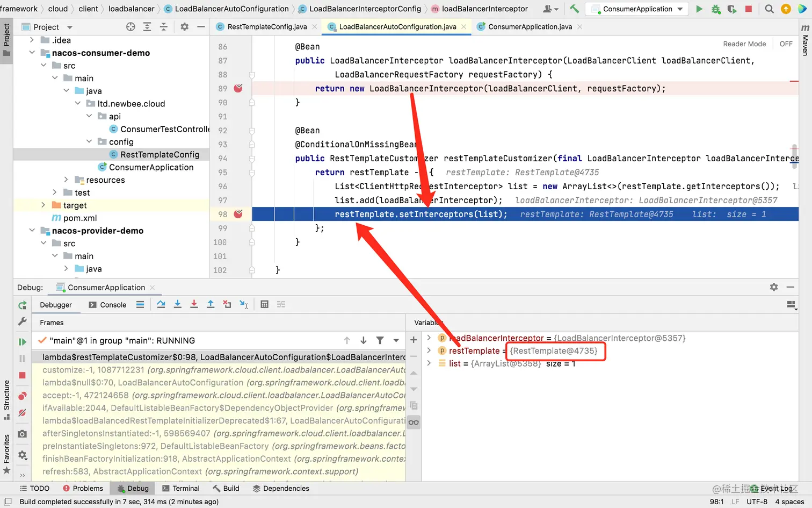Click the Step Into debugger icon
The image size is (812, 508).
point(178,304)
